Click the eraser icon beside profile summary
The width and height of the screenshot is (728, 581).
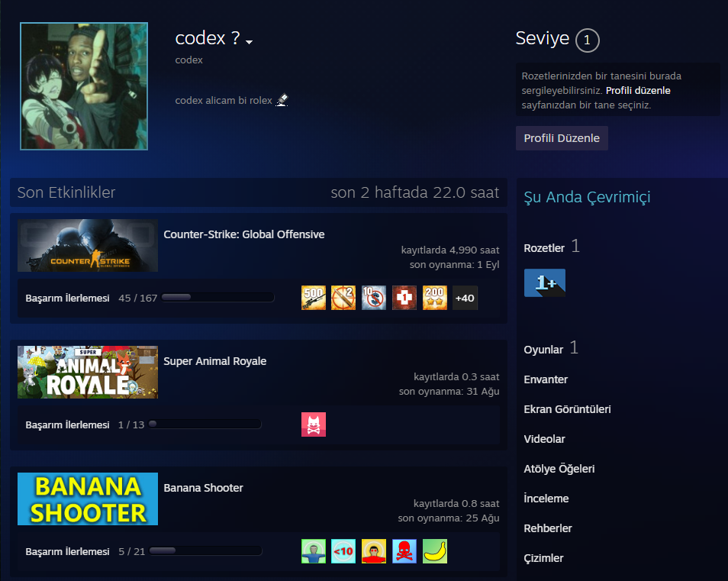point(282,100)
